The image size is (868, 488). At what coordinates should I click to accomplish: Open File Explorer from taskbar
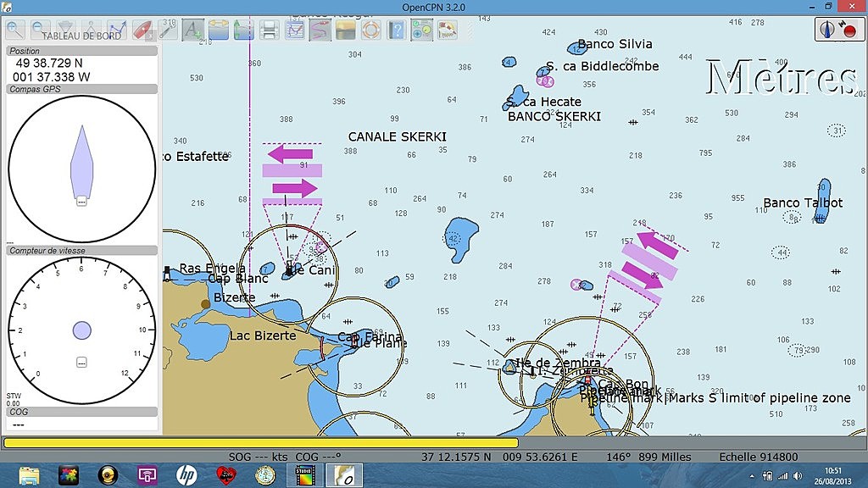pos(29,475)
